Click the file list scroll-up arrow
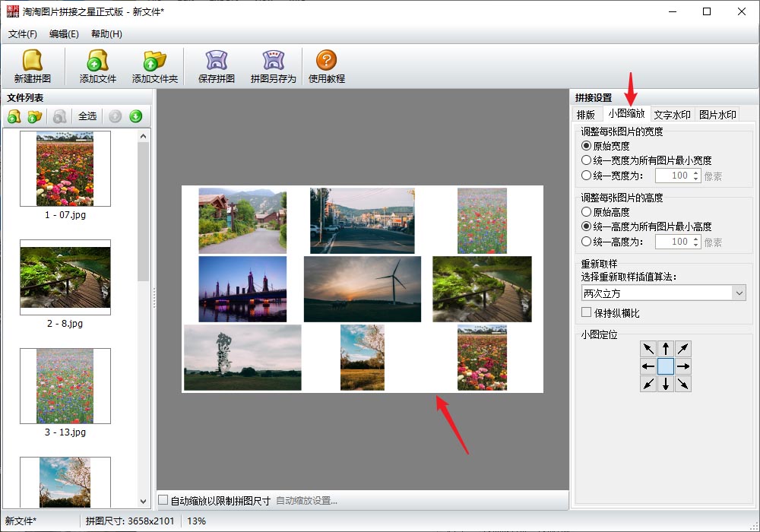The height and width of the screenshot is (532, 760). (144, 136)
